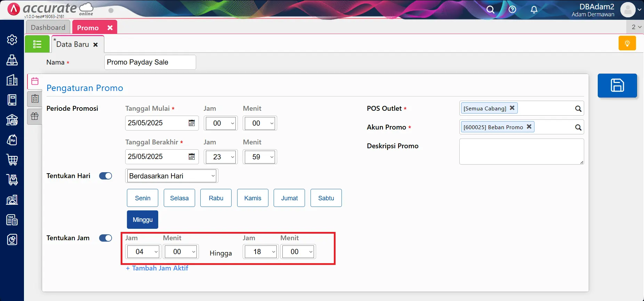Open the end Menit dropdown showing 59
644x301 pixels.
260,157
